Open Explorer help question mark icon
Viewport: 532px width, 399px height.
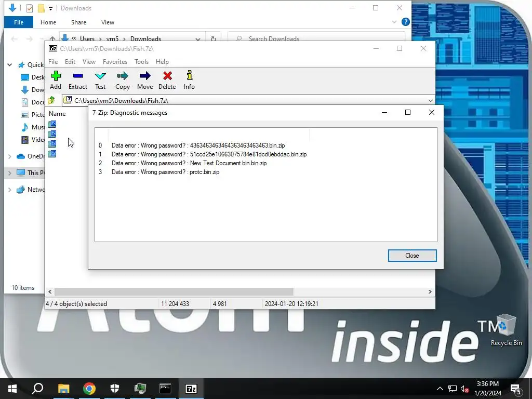click(x=405, y=22)
